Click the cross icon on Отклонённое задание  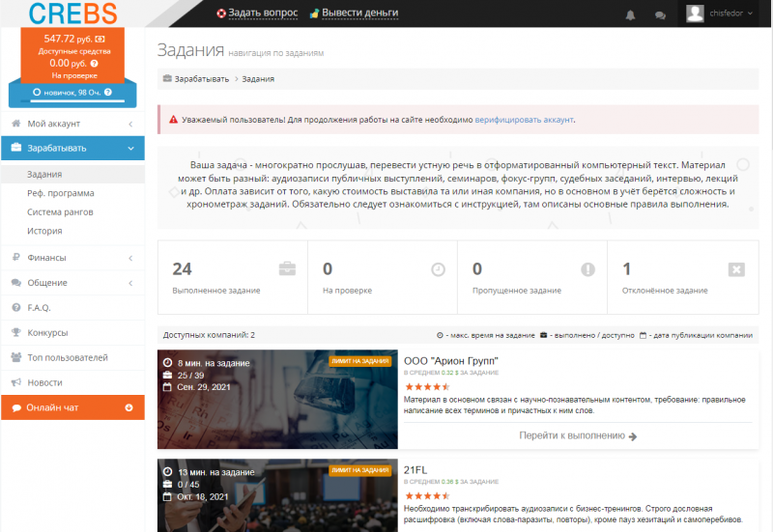point(736,269)
